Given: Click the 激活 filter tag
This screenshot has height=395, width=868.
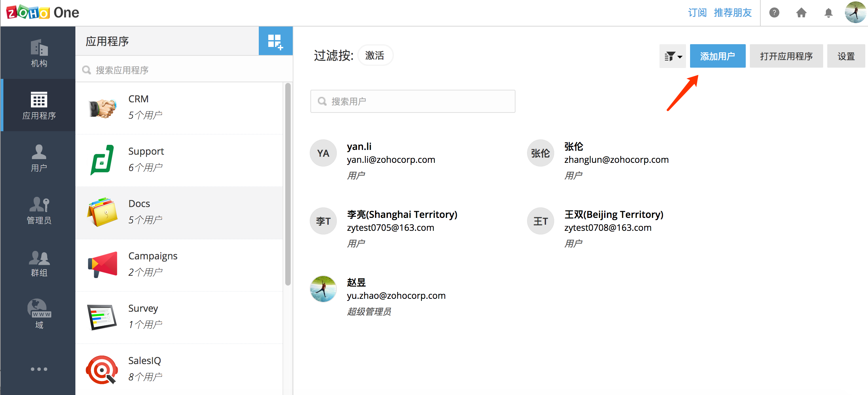Looking at the screenshot, I should 375,55.
